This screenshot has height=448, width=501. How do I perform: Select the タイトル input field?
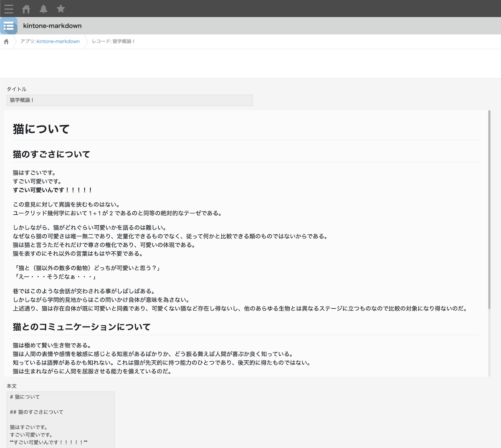tap(129, 100)
